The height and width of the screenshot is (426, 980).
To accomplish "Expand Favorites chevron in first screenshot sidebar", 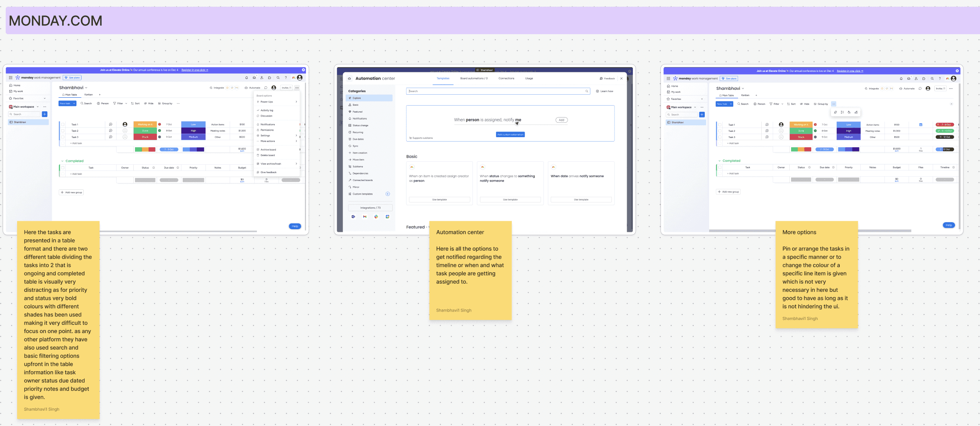I will point(45,98).
